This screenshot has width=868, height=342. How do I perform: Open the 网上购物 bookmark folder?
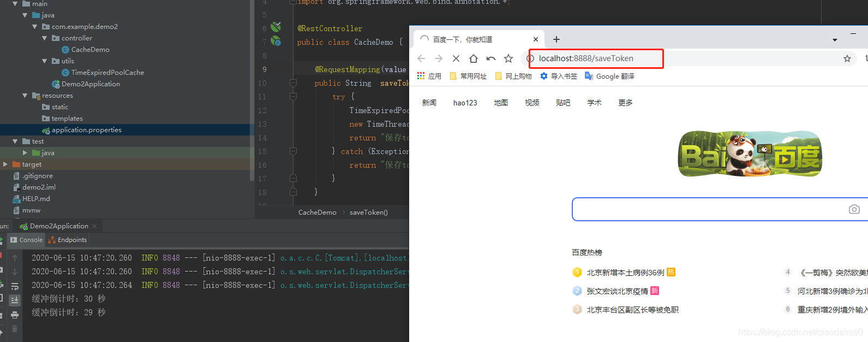(513, 76)
